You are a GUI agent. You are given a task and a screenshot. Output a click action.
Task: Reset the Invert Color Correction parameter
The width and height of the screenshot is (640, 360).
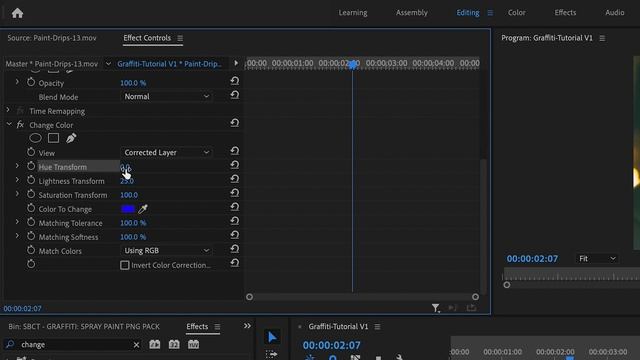tap(234, 263)
